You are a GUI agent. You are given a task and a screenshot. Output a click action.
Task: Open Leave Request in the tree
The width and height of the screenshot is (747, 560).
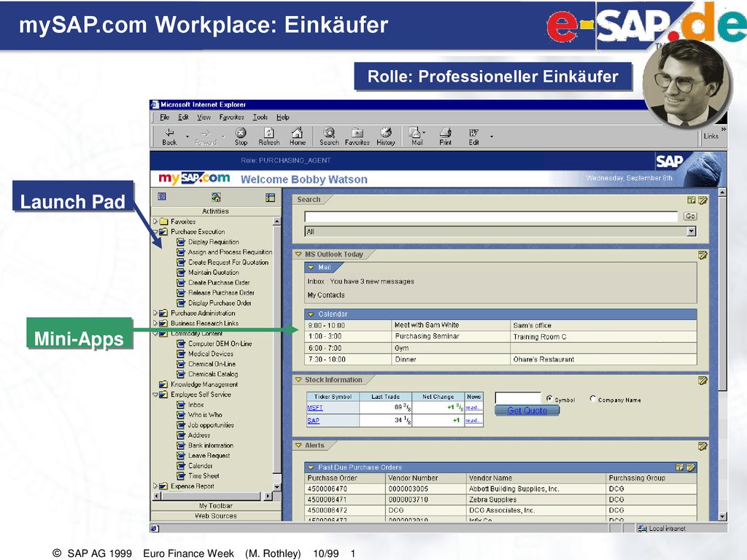(x=209, y=456)
